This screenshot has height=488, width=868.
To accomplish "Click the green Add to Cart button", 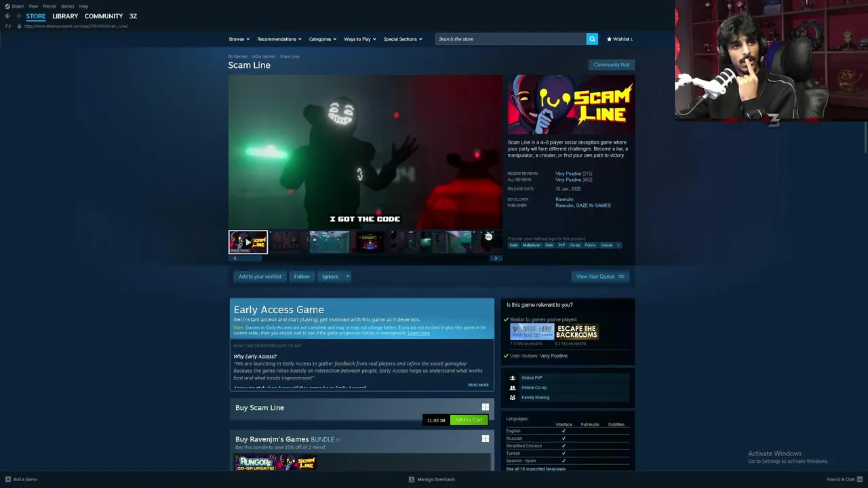I will click(x=469, y=420).
